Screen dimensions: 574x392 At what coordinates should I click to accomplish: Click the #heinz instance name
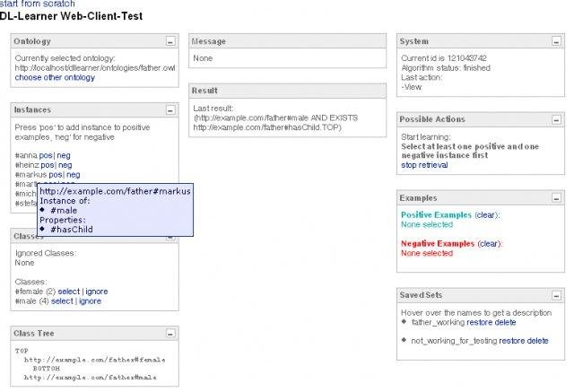[x=27, y=165]
